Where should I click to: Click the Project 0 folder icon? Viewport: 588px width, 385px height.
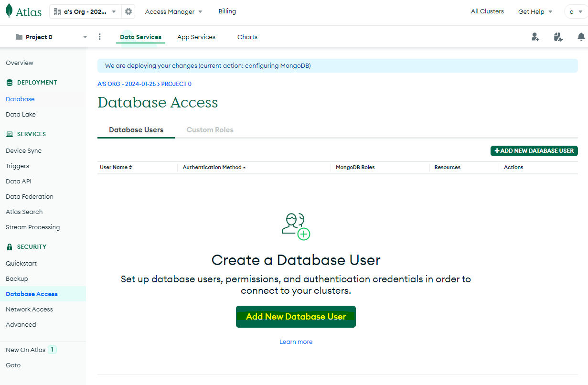19,37
